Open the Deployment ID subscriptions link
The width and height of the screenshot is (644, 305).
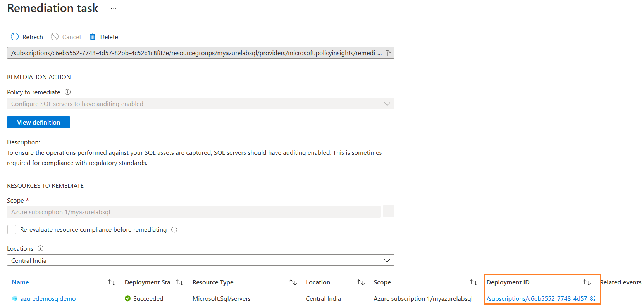pyautogui.click(x=541, y=299)
